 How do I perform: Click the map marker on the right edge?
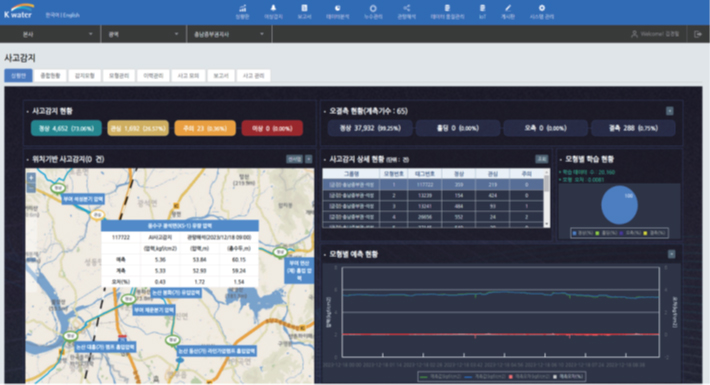(280, 252)
